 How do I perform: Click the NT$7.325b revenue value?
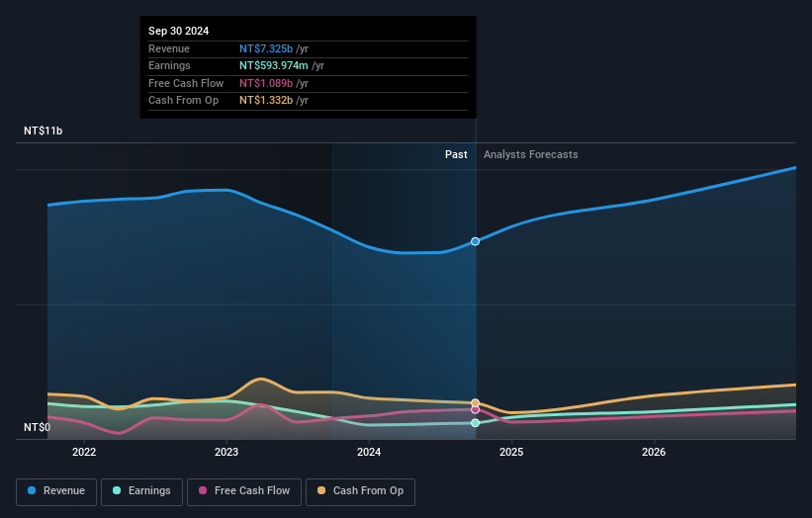[266, 48]
